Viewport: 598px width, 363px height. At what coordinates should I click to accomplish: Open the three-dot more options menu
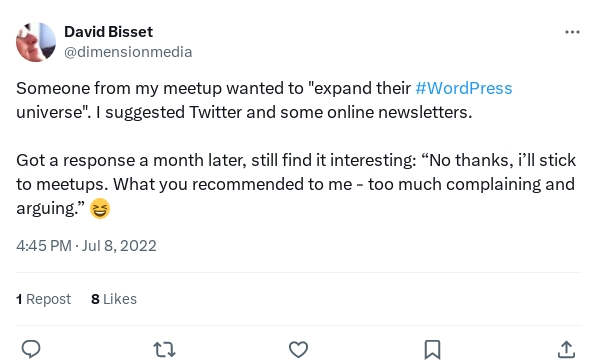(x=572, y=32)
